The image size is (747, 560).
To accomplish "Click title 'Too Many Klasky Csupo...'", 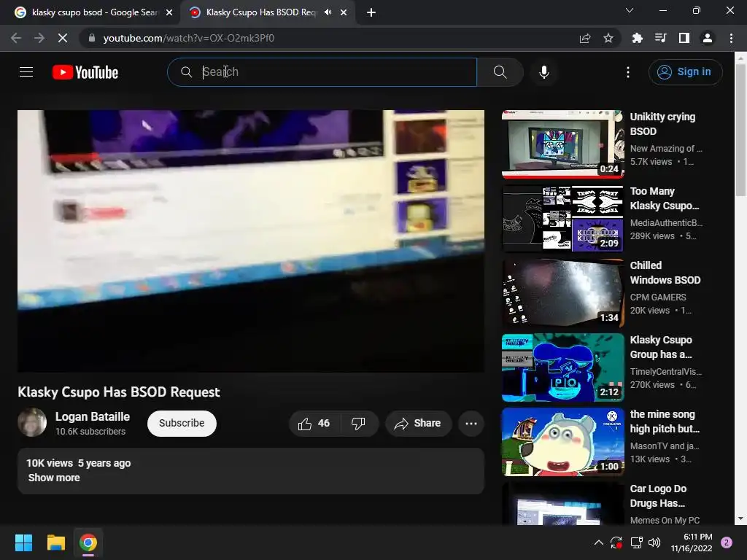I will coord(665,198).
